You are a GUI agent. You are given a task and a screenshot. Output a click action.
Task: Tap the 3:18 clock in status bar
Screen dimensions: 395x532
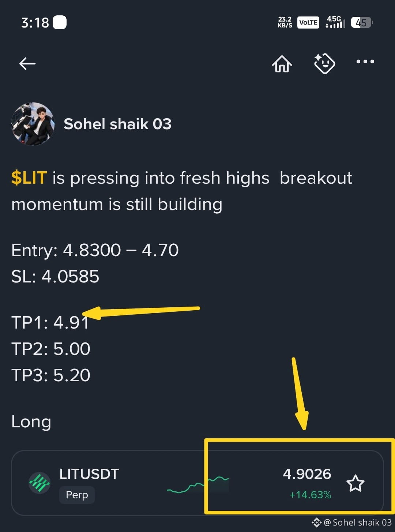35,23
